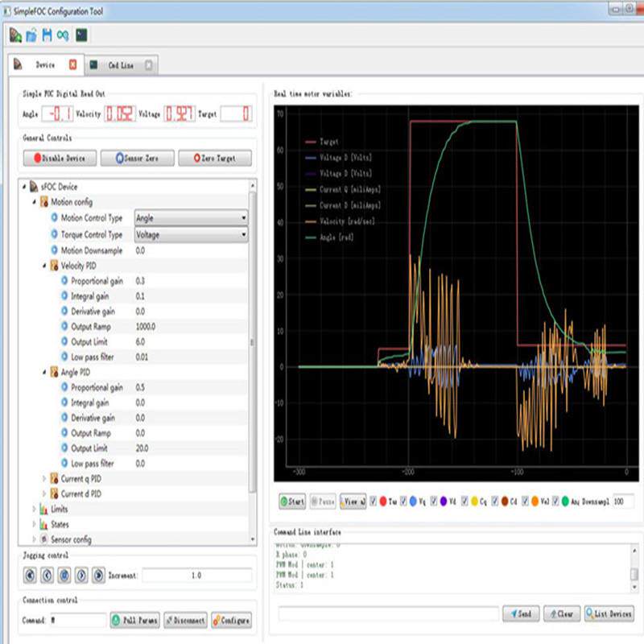Click the command line text input field
Viewport: 644px width, 644px height.
(x=386, y=614)
